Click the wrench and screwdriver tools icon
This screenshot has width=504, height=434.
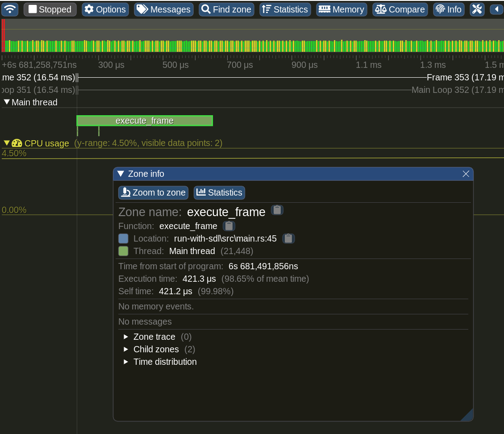(x=477, y=9)
